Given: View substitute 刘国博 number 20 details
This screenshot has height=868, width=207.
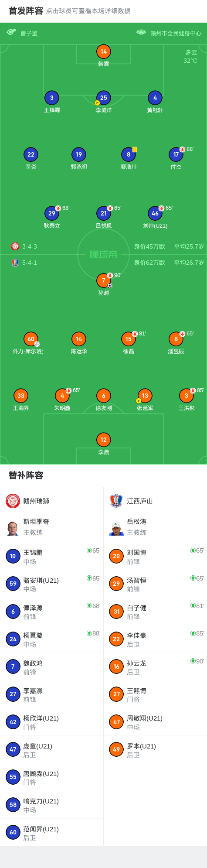Looking at the screenshot, I should (x=155, y=556).
